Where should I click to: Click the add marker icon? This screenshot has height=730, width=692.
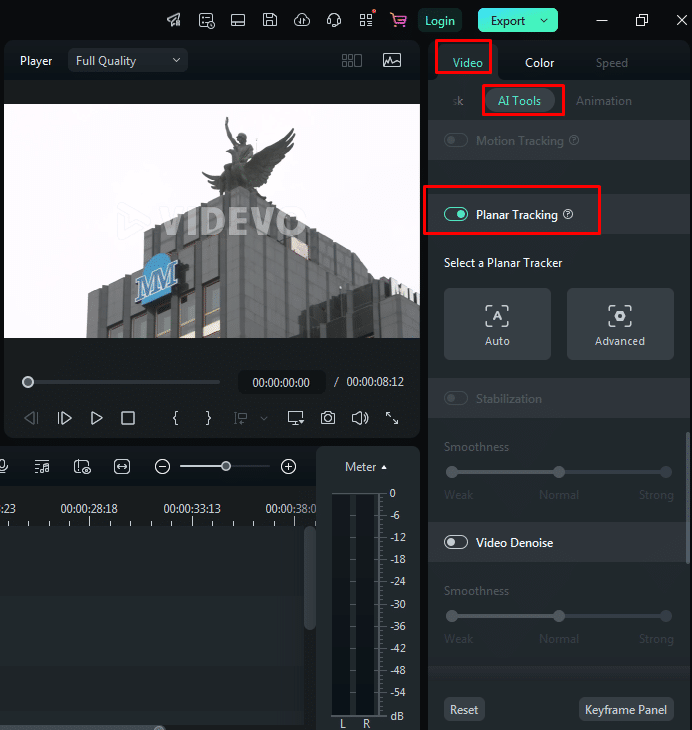coord(240,418)
